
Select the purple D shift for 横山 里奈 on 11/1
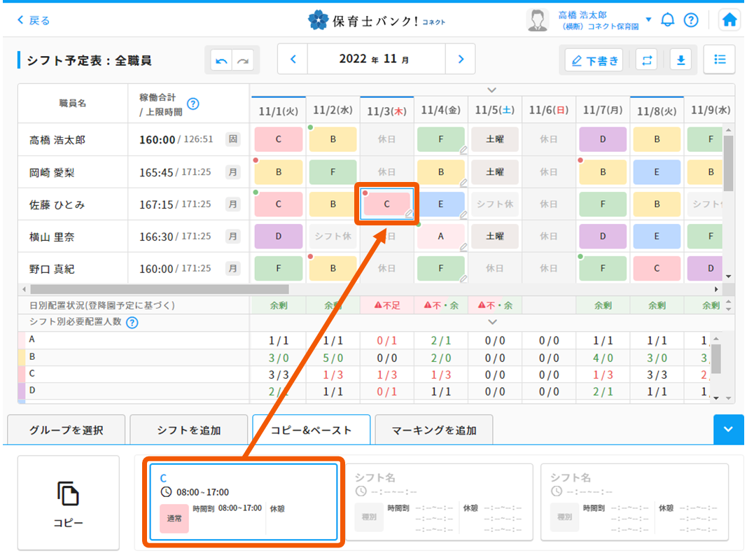pyautogui.click(x=278, y=237)
